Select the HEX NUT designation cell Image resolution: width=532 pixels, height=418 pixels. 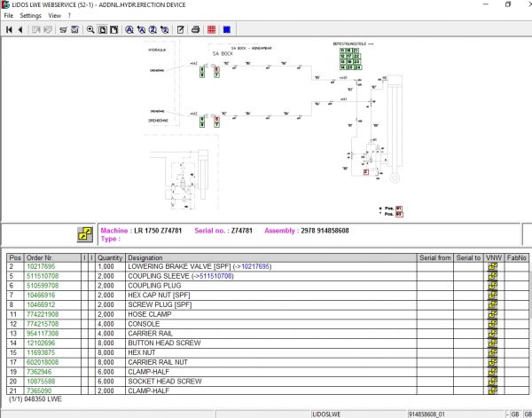270,352
